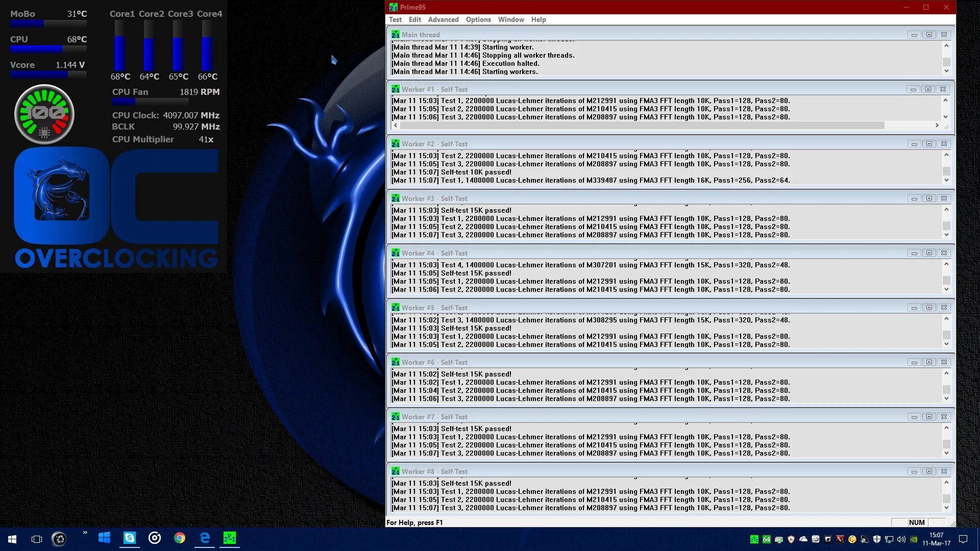Click the CPU Clock 4097.007 MHz reading
Screen dimensions: 980x551
[x=166, y=115]
